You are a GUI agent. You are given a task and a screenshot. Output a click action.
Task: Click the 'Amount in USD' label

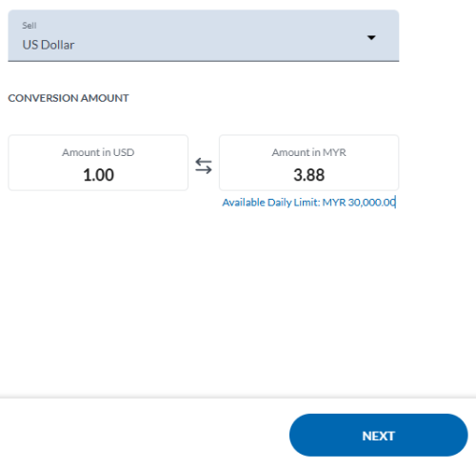(98, 152)
